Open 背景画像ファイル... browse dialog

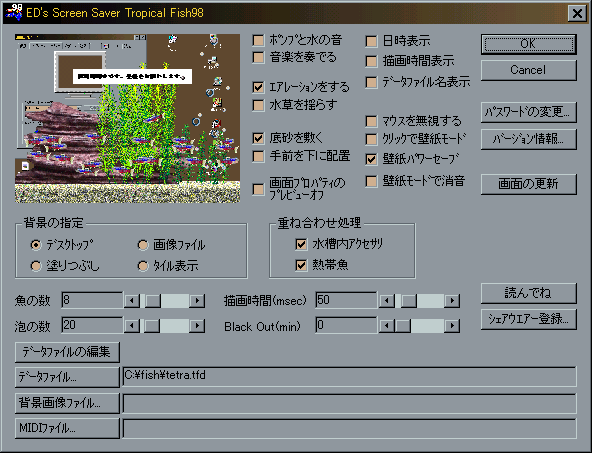[67, 403]
